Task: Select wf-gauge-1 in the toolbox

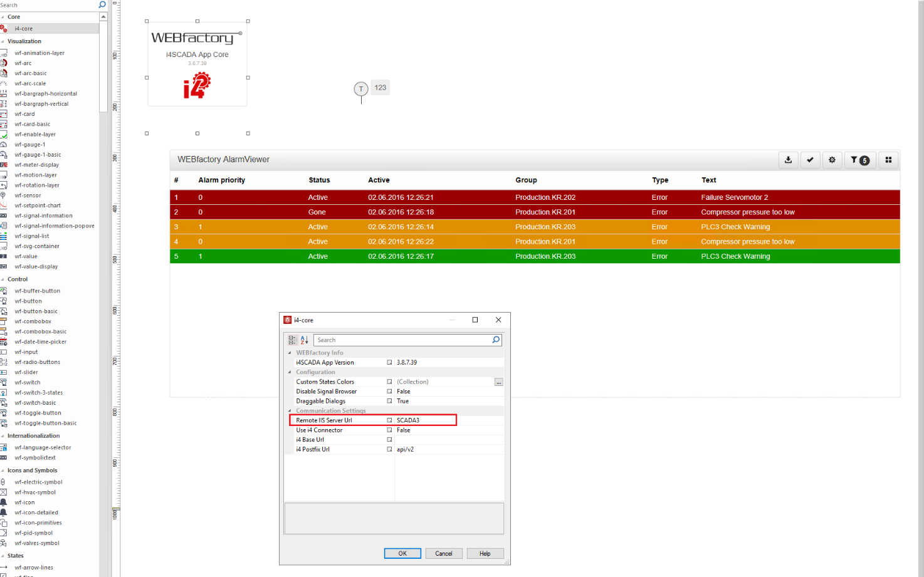Action: 30,145
